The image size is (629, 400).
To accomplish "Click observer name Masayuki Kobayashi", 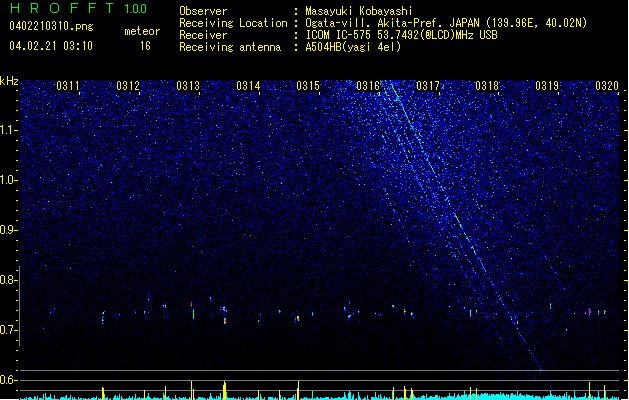I will coord(359,11).
